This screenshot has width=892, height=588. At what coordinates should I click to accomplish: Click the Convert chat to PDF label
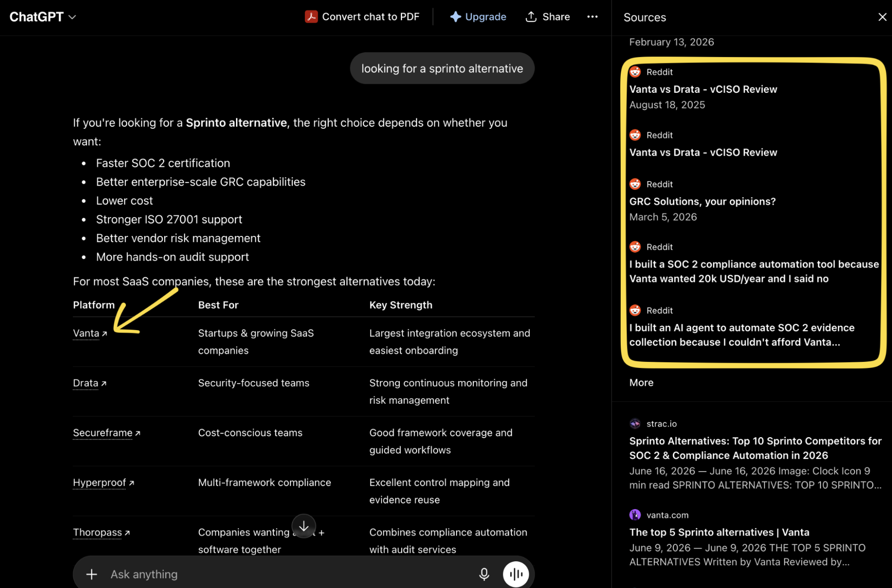(370, 17)
